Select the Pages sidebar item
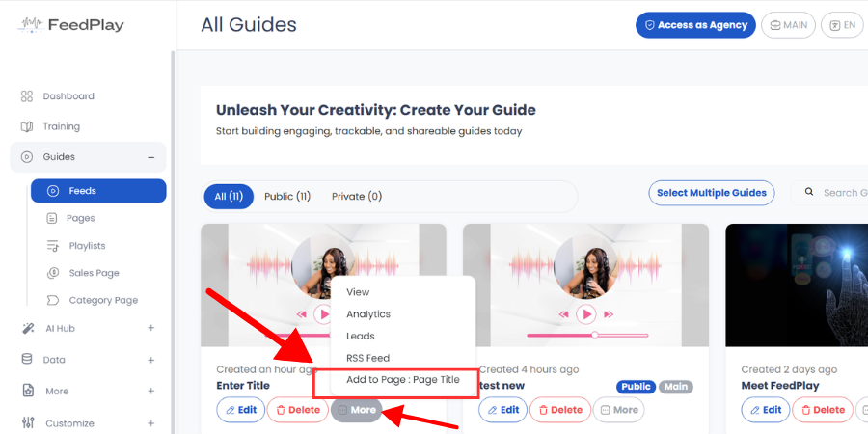The height and width of the screenshot is (434, 868). [x=69, y=218]
